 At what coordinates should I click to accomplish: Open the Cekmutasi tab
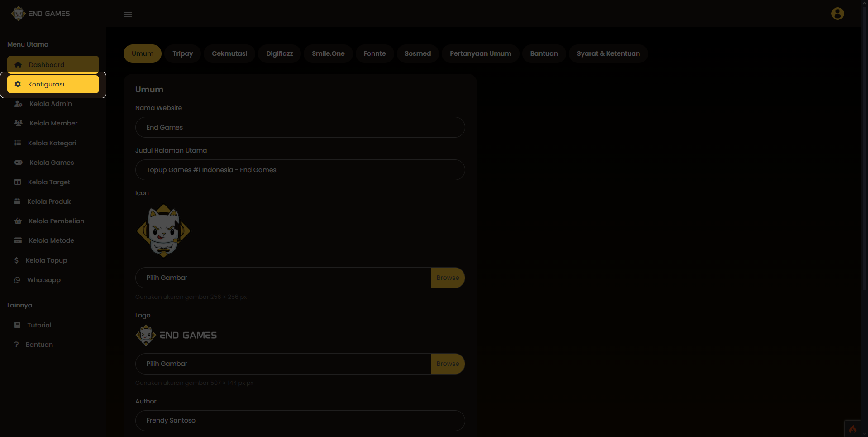[x=229, y=53]
